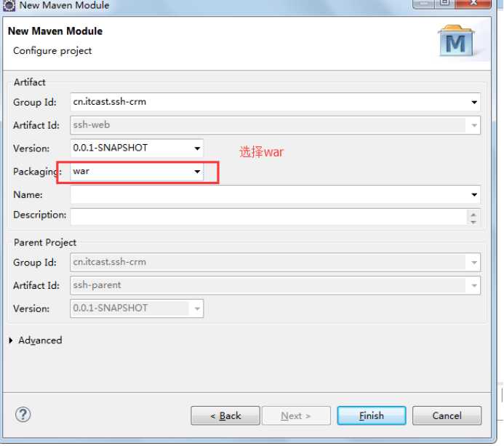Open the Name field dropdown arrow
The width and height of the screenshot is (504, 446).
point(474,194)
